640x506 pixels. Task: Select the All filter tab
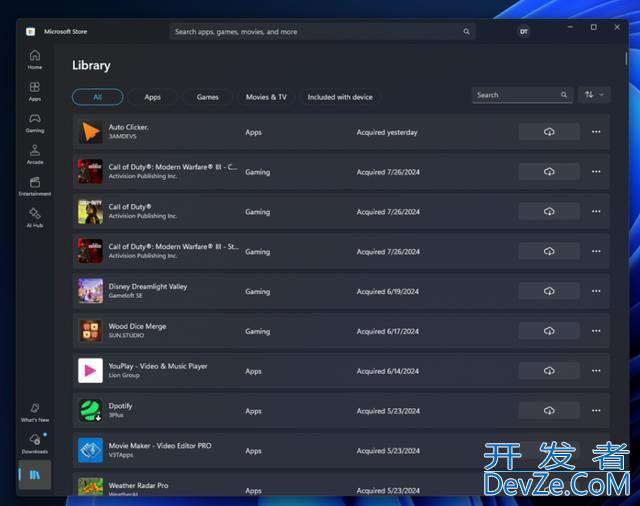[x=98, y=97]
